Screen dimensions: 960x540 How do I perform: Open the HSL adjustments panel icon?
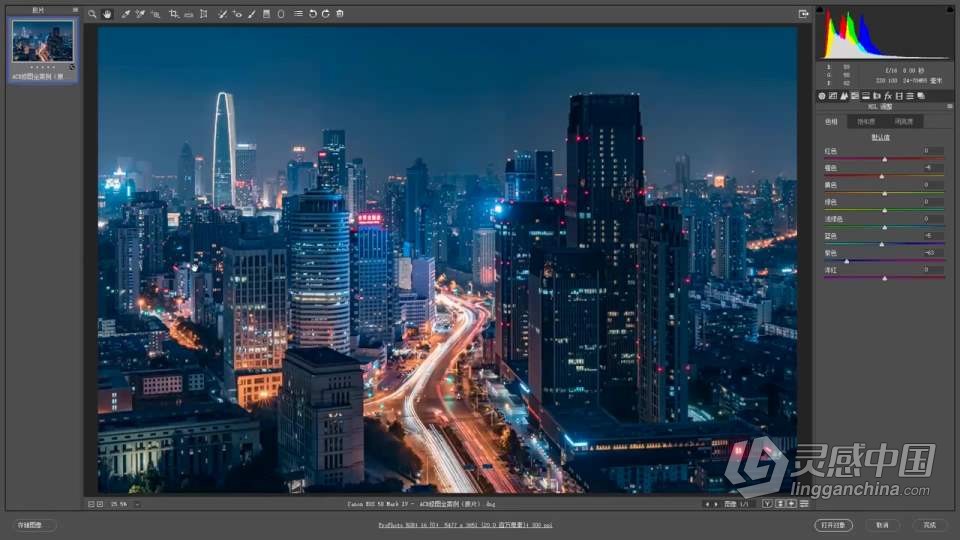pos(855,96)
